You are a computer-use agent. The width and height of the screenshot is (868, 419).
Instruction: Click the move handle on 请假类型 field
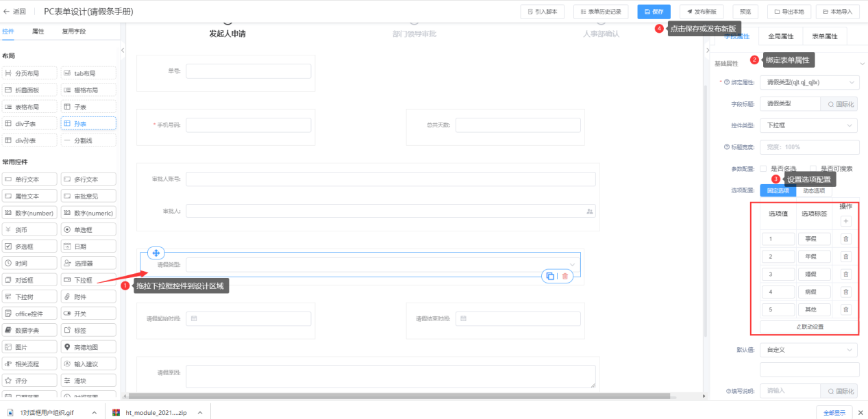[156, 253]
